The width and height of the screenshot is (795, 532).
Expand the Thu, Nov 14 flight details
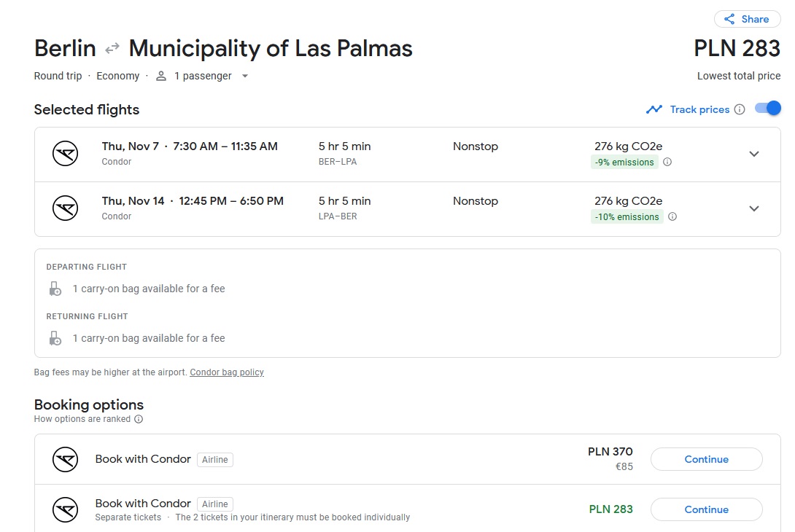[x=754, y=208]
